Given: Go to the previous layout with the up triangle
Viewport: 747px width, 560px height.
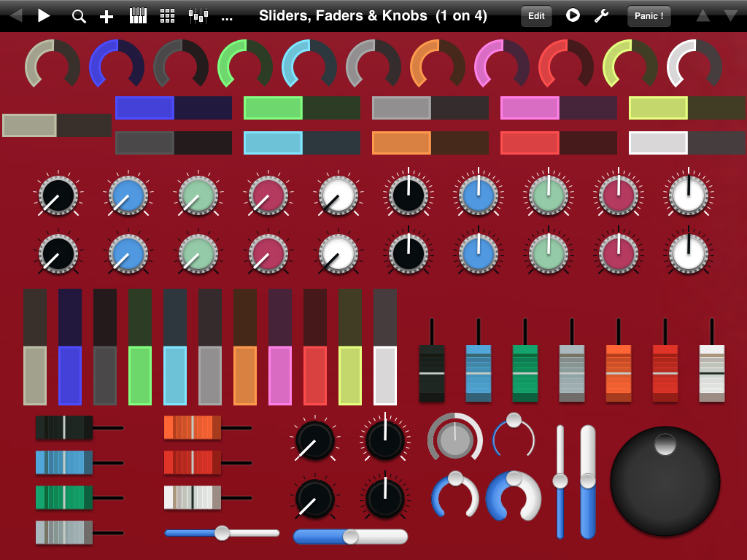Looking at the screenshot, I should pos(702,15).
